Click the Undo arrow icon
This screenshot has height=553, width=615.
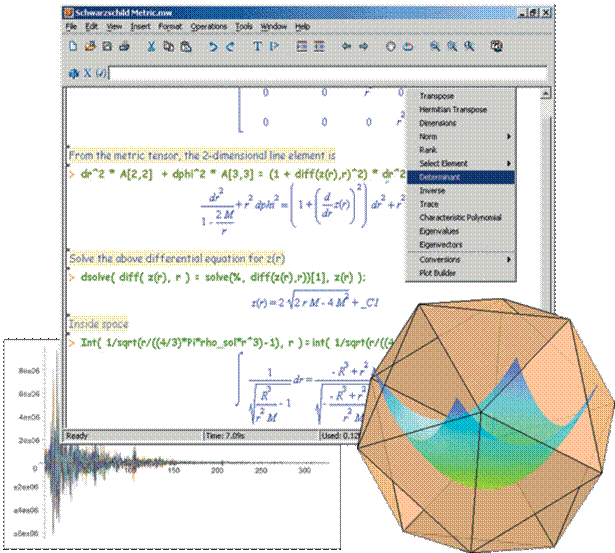pyautogui.click(x=213, y=46)
